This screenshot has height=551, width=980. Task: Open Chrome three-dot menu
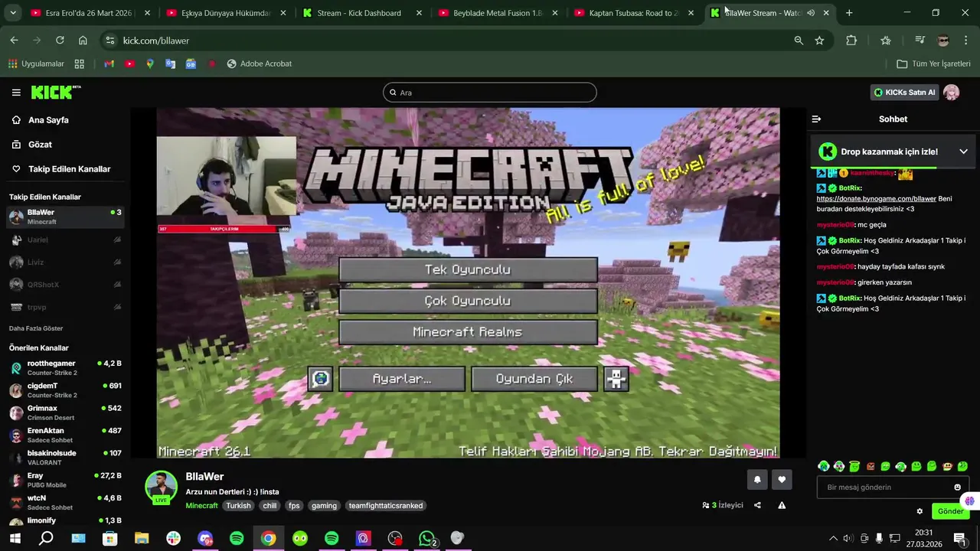[965, 41]
